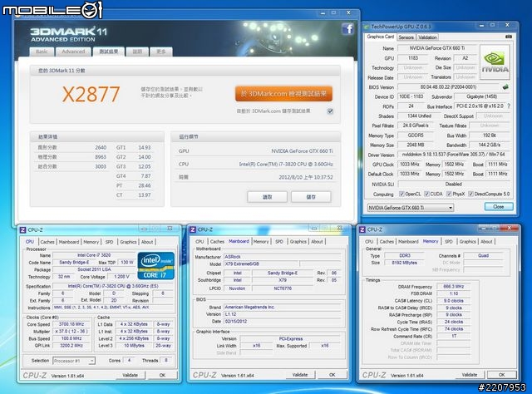Click Validate in processor CPU-Z window
The height and width of the screenshot is (394, 532).
coord(130,375)
